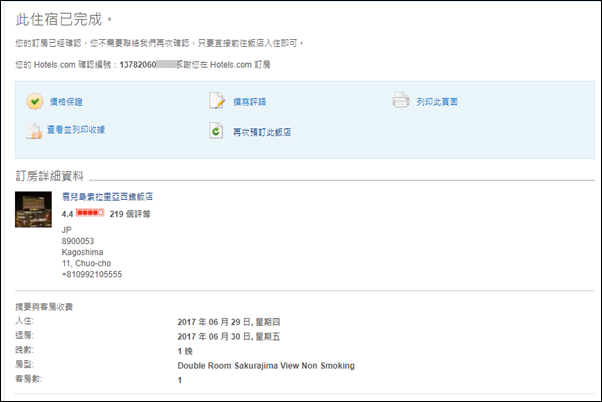Open the 再次預訂此飯店 link

[262, 132]
